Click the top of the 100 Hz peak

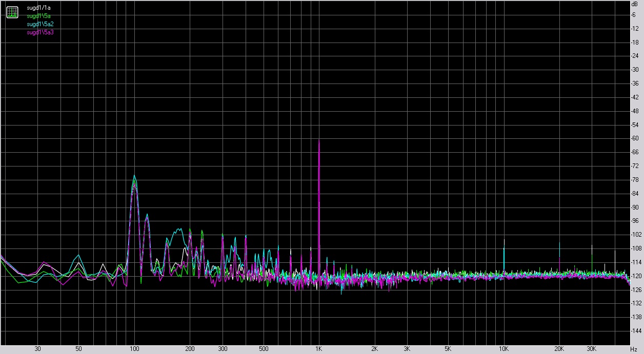click(x=135, y=176)
